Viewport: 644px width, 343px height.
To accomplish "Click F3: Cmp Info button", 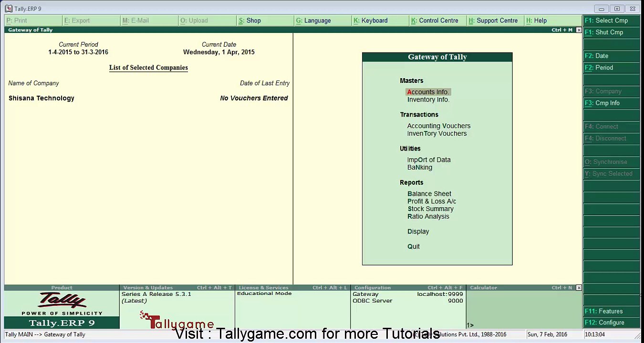I will (611, 103).
